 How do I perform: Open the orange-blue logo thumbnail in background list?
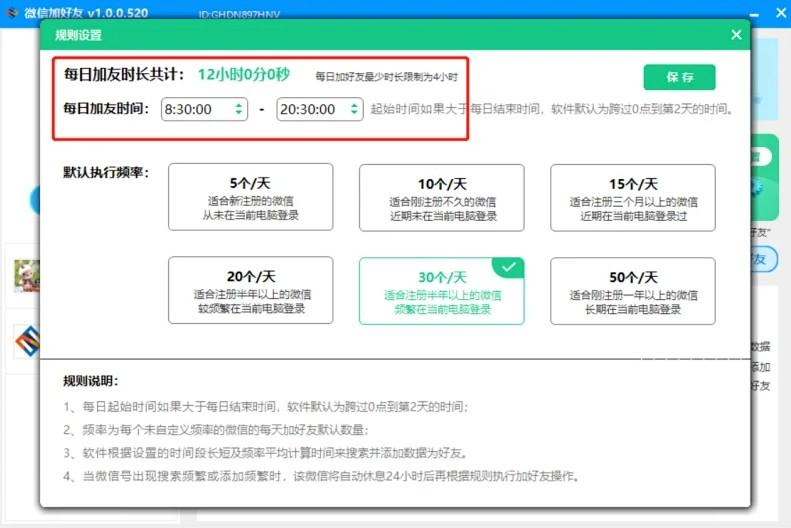pyautogui.click(x=27, y=341)
